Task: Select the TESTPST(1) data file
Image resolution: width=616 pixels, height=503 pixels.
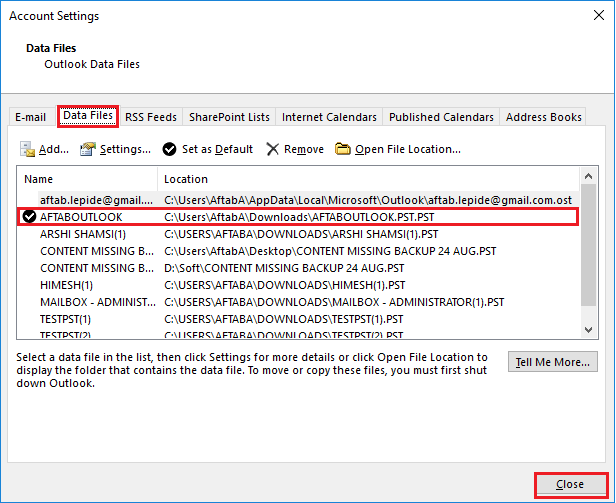Action: pyautogui.click(x=298, y=319)
